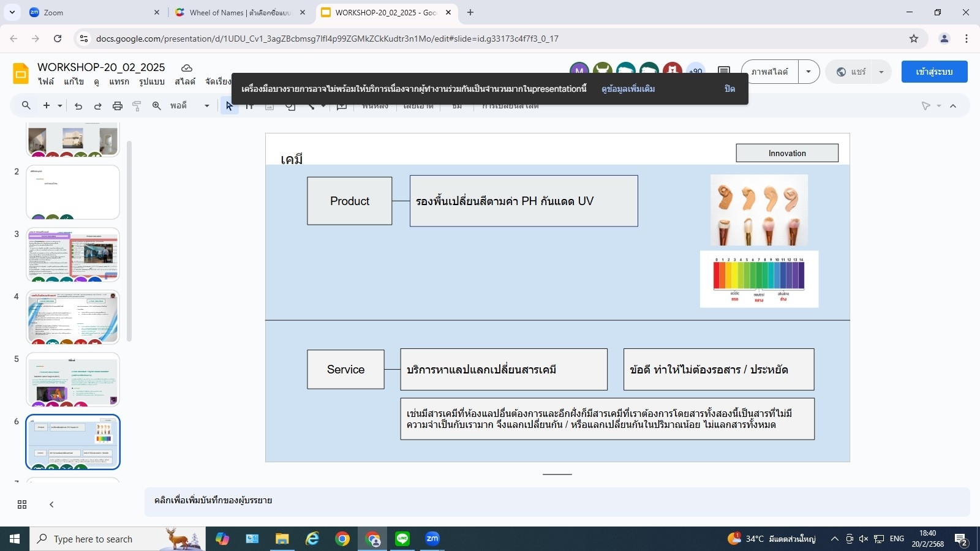Expand slideshow options dropdown arrow
The image size is (980, 551).
[x=809, y=72]
